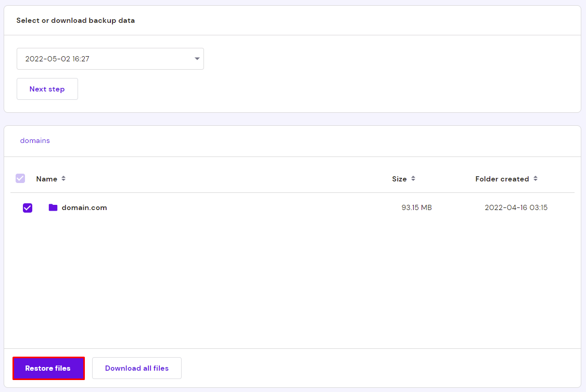Open the 2022-05-02 16:27 backup dropdown
The height and width of the screenshot is (392, 586).
tap(110, 59)
